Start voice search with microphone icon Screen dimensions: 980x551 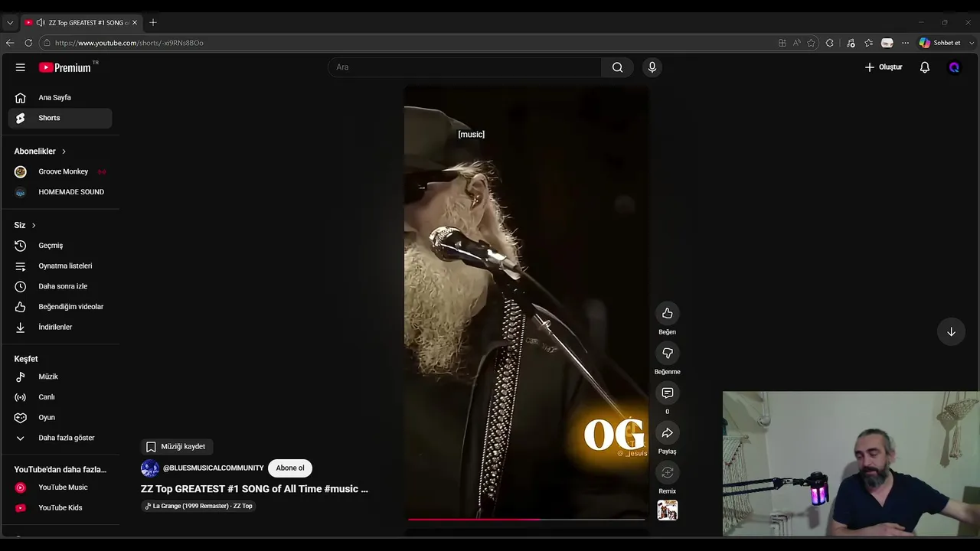pos(652,67)
